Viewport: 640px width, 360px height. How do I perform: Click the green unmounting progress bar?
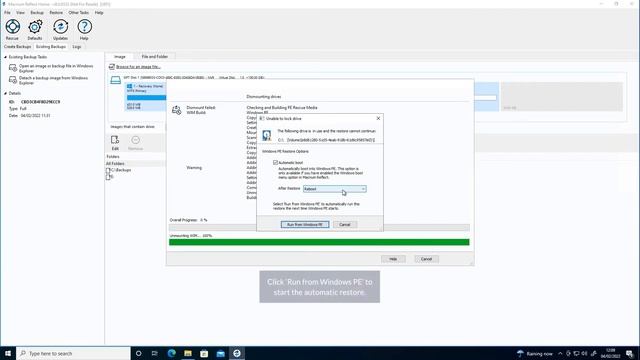tap(319, 242)
